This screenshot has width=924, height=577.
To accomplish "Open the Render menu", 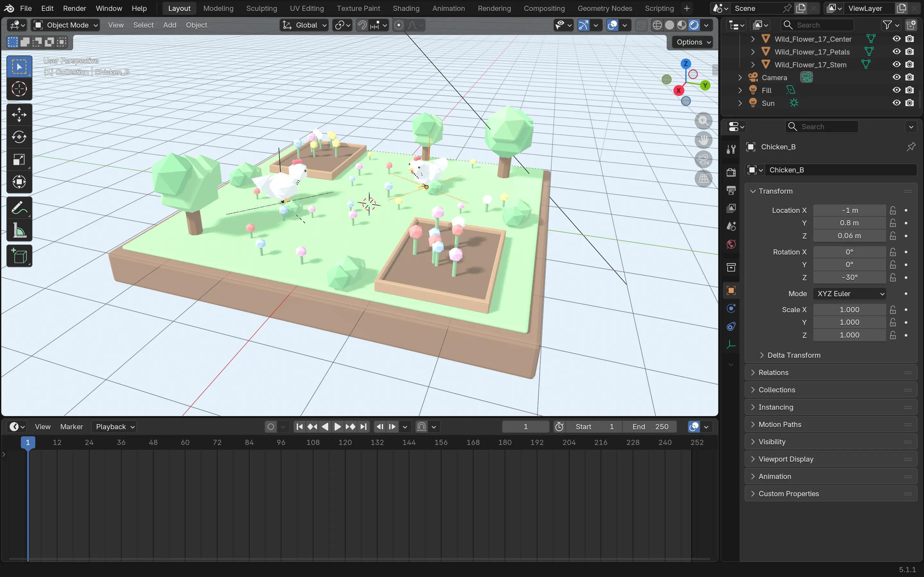I will click(x=74, y=8).
